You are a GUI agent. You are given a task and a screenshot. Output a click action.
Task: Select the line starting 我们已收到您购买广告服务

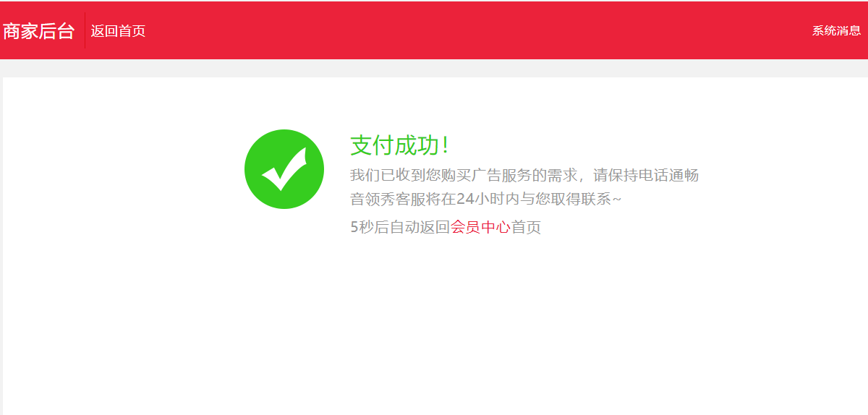pos(524,175)
